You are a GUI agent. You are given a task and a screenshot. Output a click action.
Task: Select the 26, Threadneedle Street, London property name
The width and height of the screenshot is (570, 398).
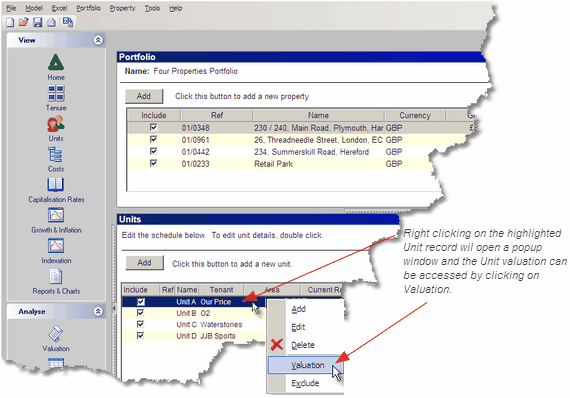(318, 140)
